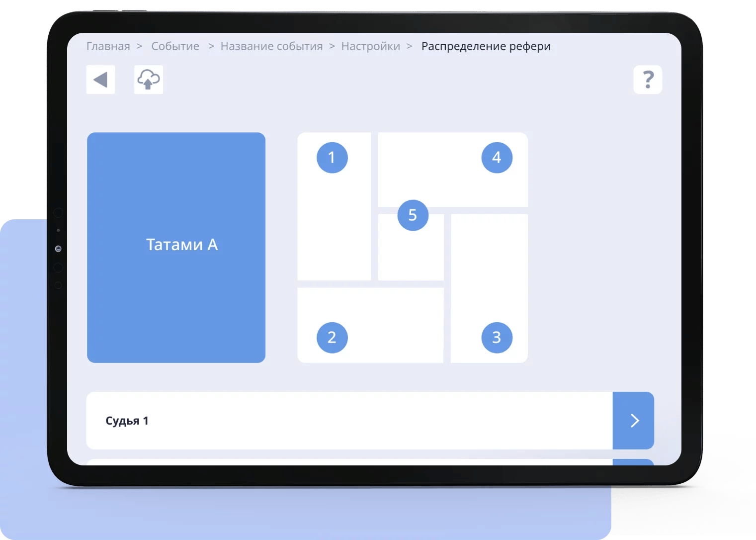Image resolution: width=756 pixels, height=540 pixels.
Task: Select the Судья 1 row
Action: 370,421
